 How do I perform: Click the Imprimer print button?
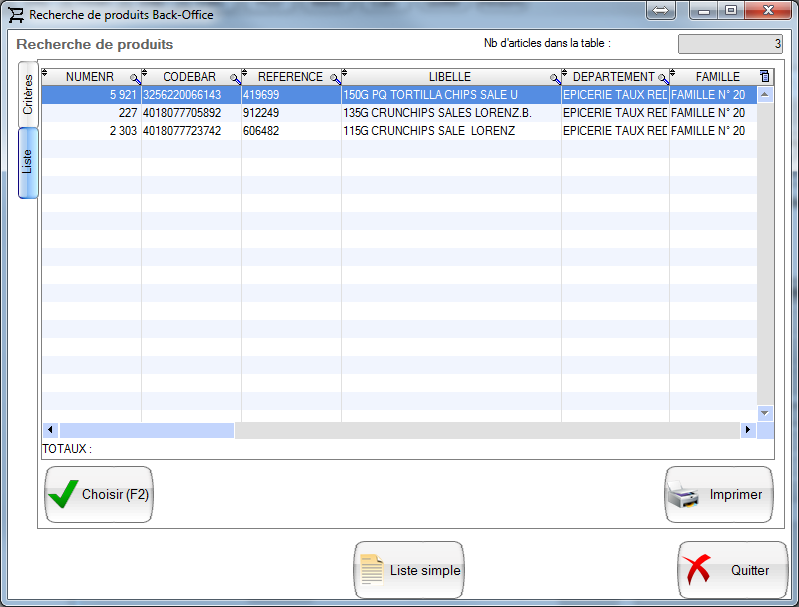719,495
